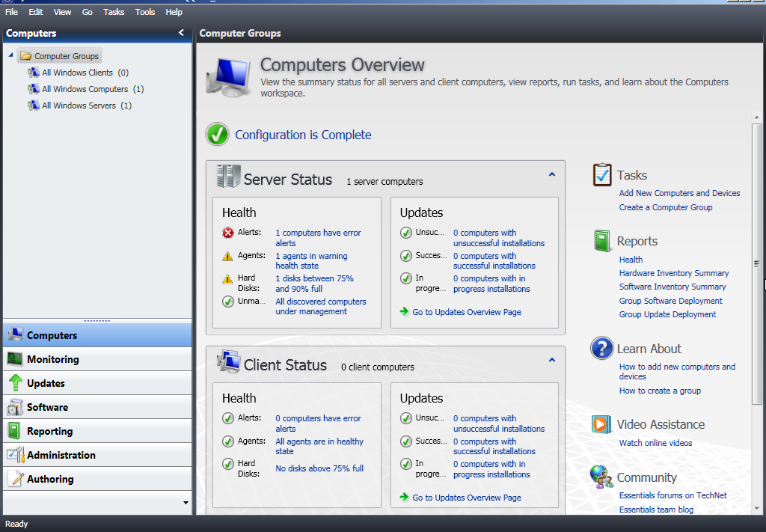The width and height of the screenshot is (766, 532).
Task: Collapse the Server Status section
Action: coord(552,174)
